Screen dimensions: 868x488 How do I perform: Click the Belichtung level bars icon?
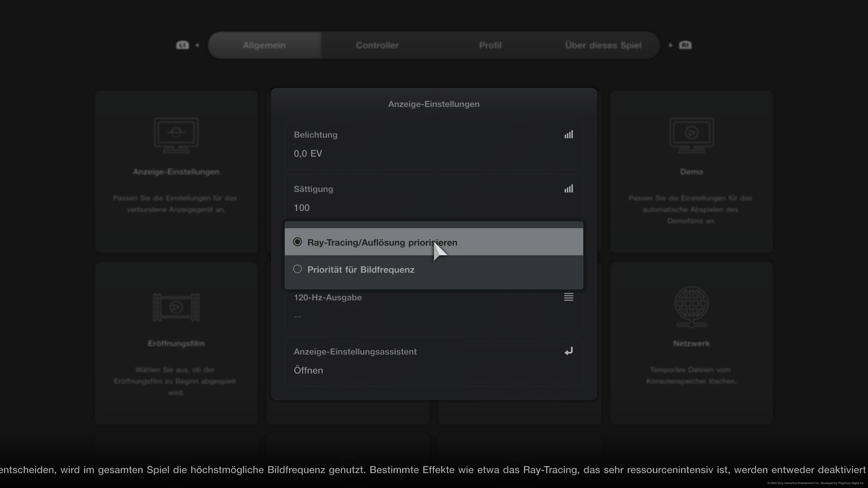tap(568, 135)
